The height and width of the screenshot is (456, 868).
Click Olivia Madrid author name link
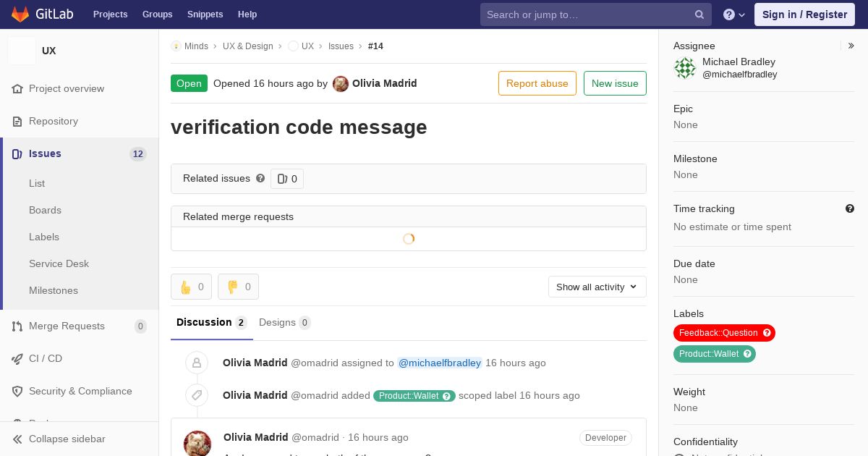tap(384, 83)
